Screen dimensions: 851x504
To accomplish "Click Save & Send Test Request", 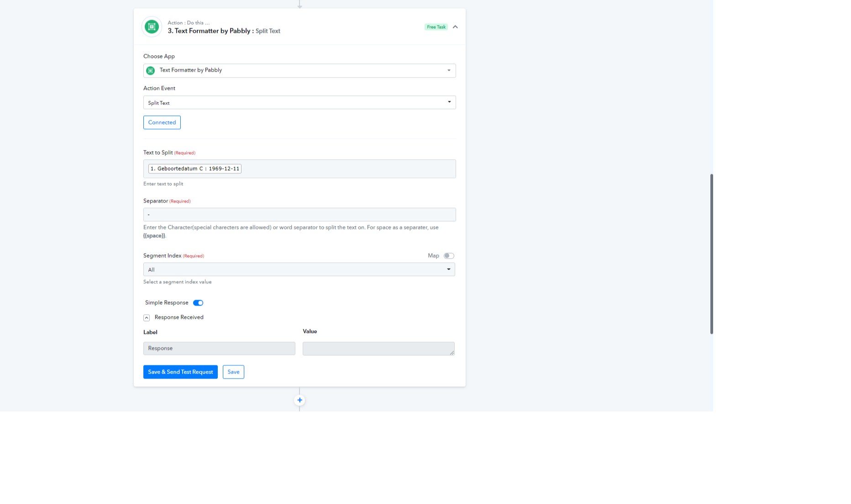I will (x=180, y=372).
